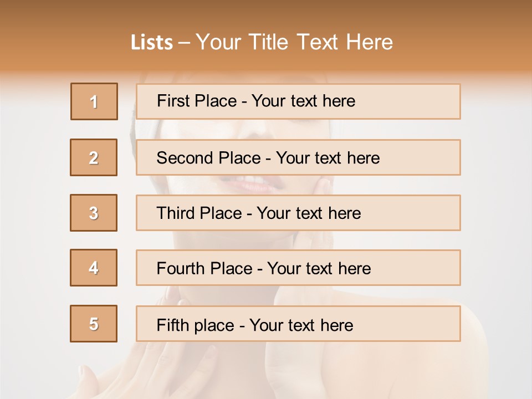Click empty orange header left of title
Viewport: 532px width, 399px height.
coord(61,42)
